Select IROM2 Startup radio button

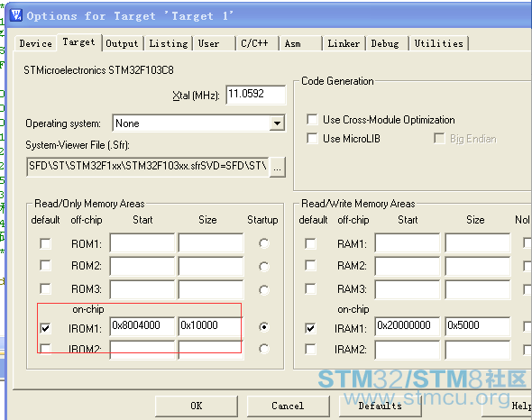263,349
